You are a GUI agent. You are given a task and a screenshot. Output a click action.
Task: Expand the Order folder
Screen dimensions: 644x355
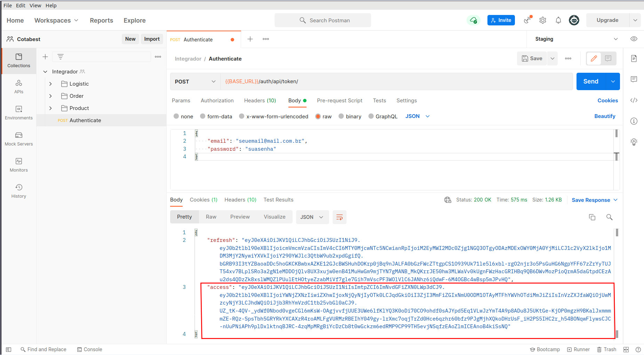point(50,96)
